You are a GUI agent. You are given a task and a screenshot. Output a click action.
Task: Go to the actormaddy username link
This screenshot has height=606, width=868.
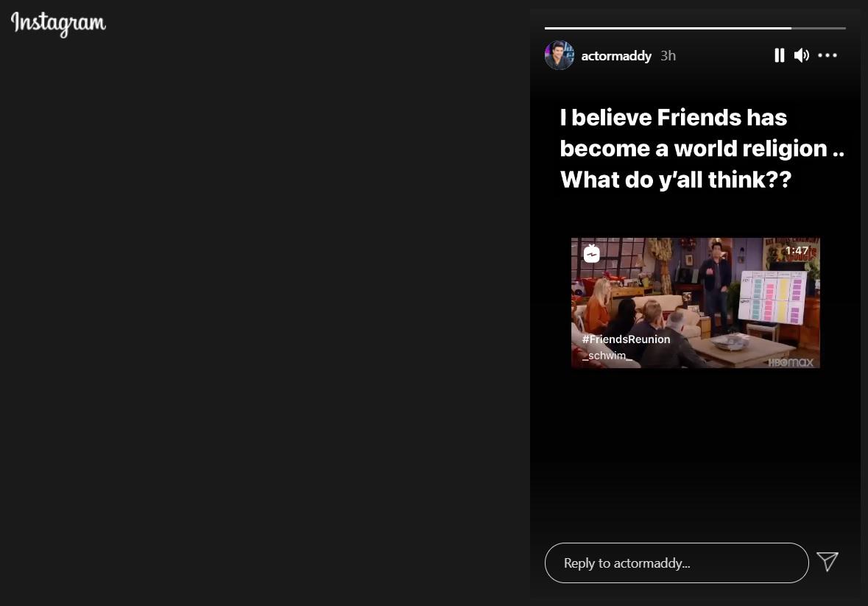[x=616, y=56]
